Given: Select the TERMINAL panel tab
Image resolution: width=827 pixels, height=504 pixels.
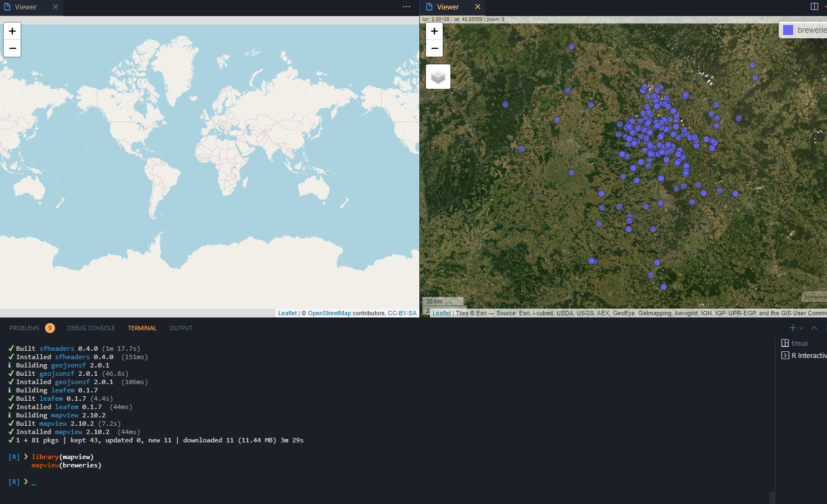Looking at the screenshot, I should [142, 328].
